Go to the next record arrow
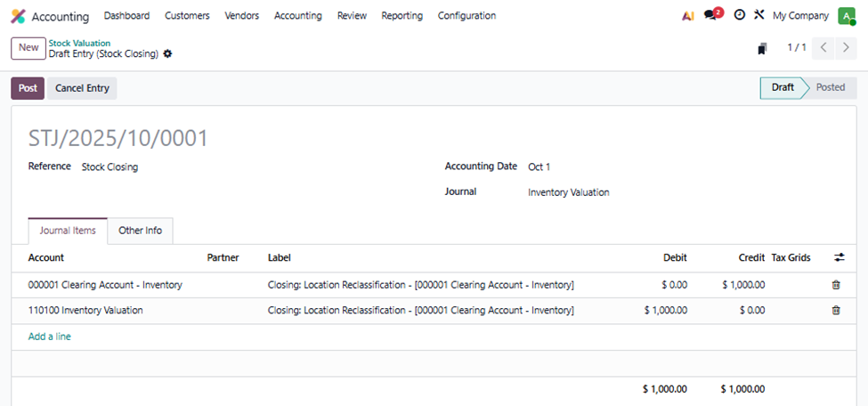This screenshot has height=406, width=868. coord(846,48)
